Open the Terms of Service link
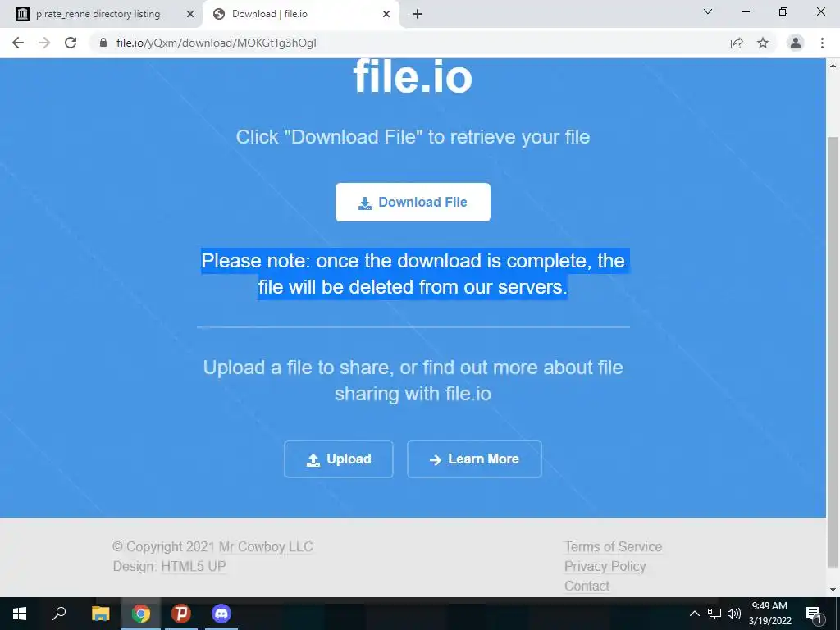 pyautogui.click(x=613, y=546)
